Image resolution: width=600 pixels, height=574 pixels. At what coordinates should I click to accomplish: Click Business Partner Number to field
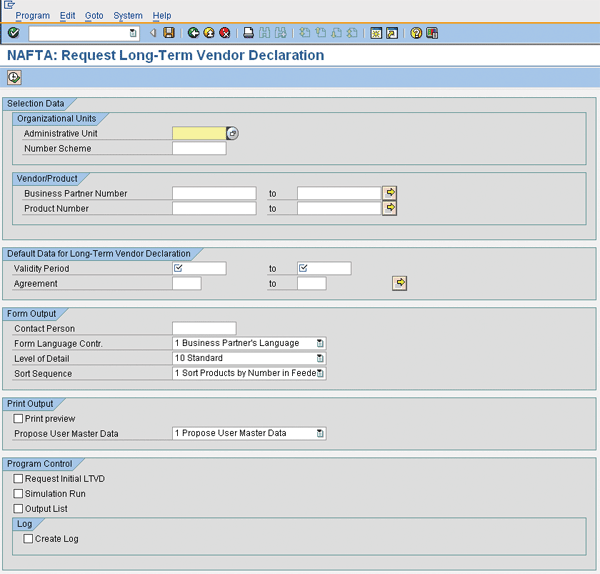pos(339,193)
